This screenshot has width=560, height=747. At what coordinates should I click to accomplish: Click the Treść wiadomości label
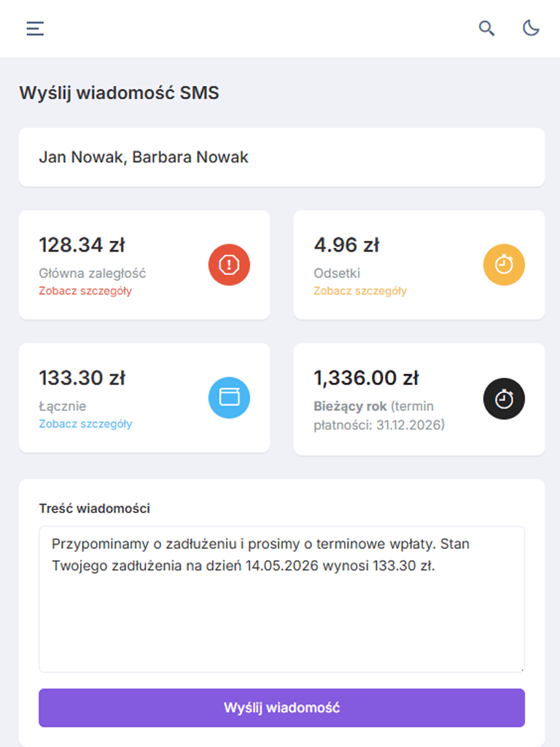coord(94,508)
